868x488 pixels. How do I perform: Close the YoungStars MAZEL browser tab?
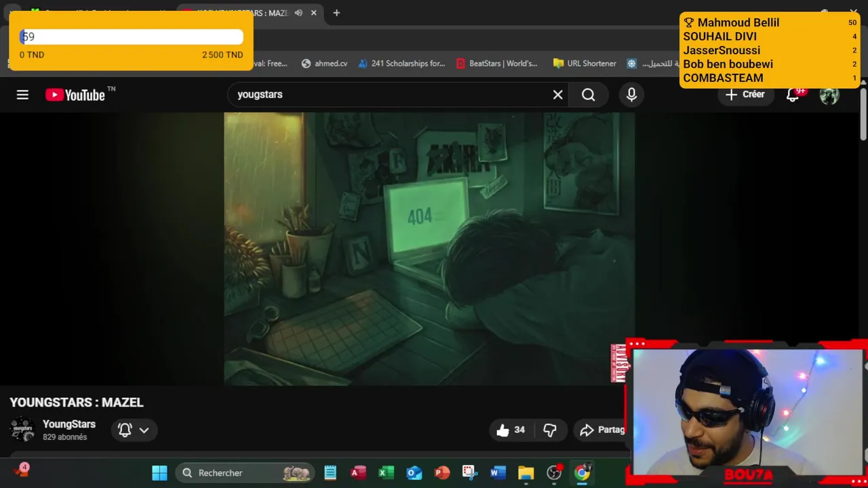(313, 13)
